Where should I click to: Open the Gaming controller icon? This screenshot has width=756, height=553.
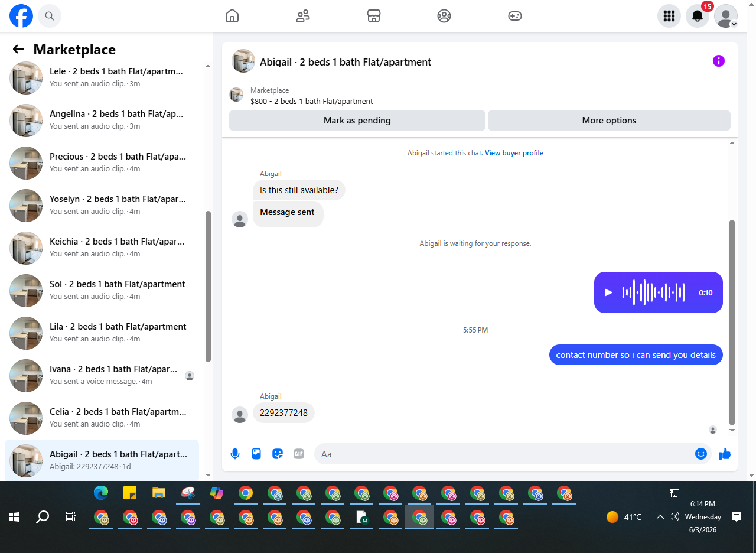pos(515,16)
